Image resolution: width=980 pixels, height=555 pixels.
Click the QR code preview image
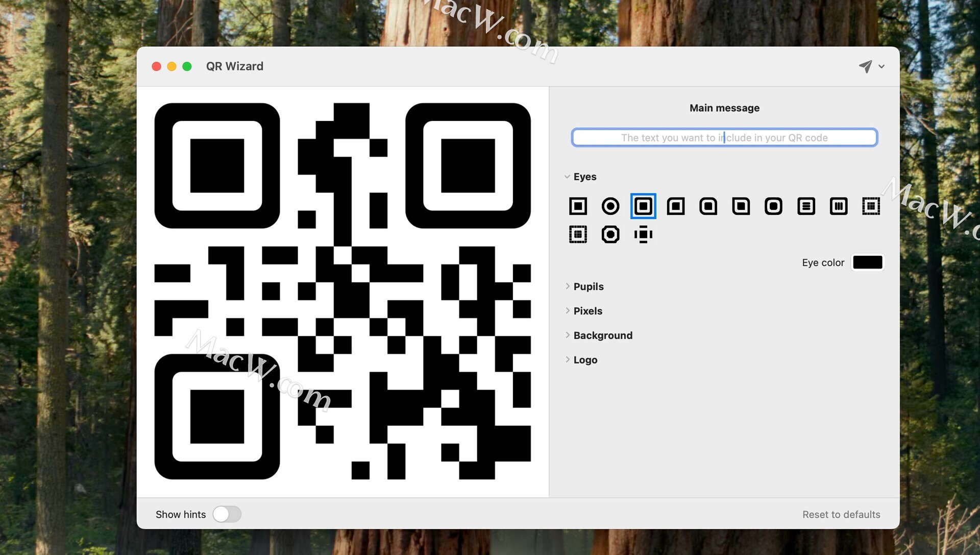342,292
